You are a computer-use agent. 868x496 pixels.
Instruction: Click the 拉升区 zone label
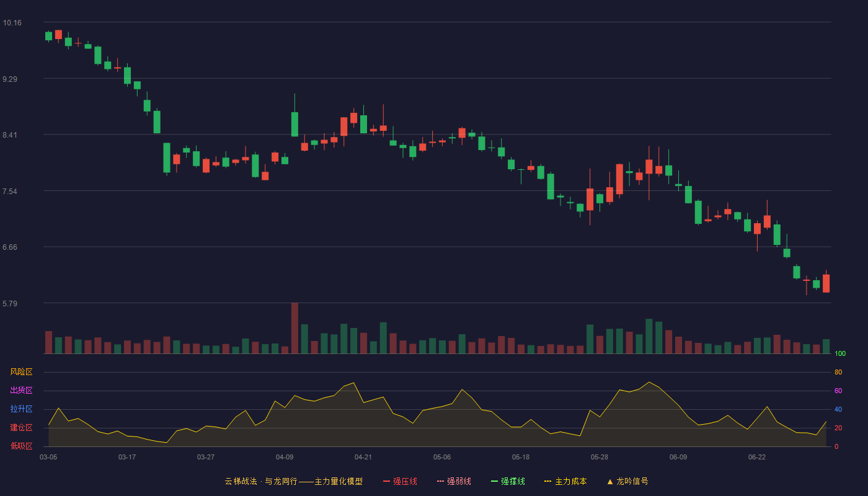point(21,409)
